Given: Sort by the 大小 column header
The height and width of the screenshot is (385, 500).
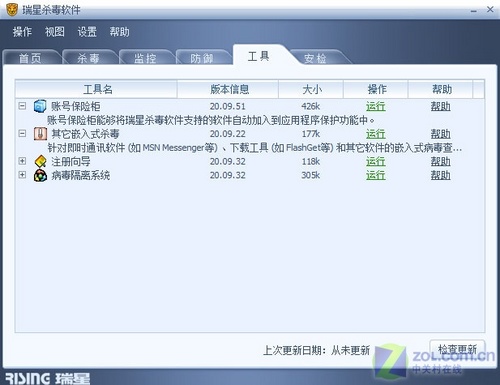Looking at the screenshot, I should coord(311,89).
